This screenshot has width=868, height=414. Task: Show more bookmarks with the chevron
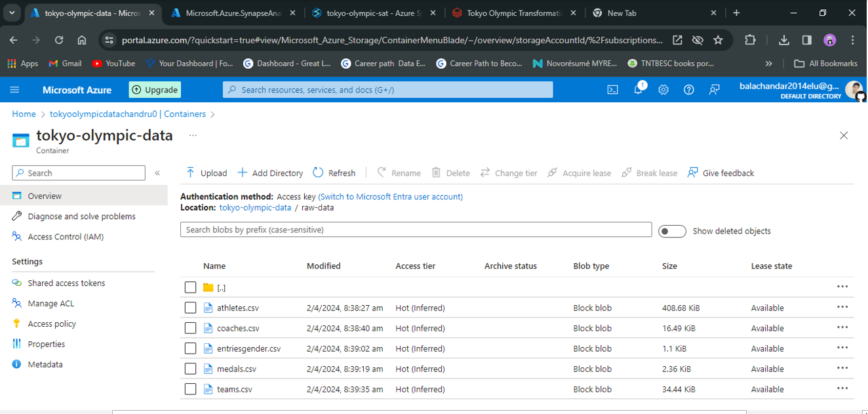tap(769, 64)
